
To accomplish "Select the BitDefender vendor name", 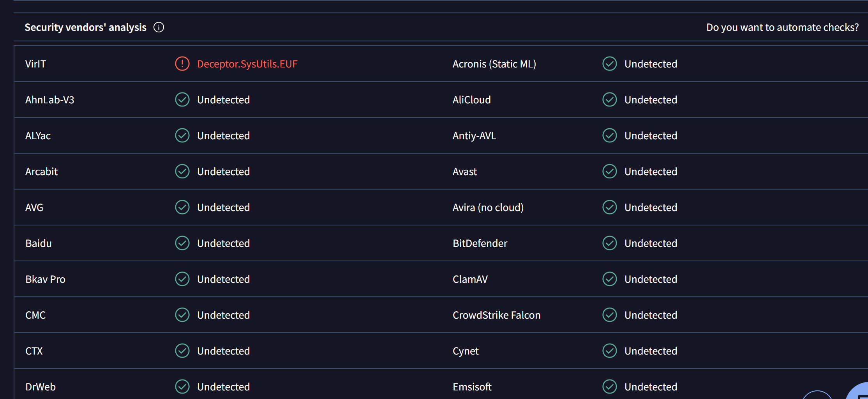I will 480,243.
